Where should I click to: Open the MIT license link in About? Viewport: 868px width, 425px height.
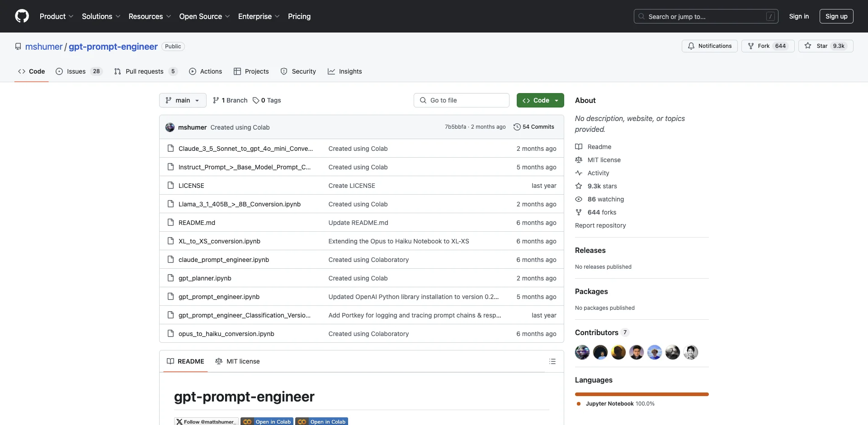(x=598, y=160)
